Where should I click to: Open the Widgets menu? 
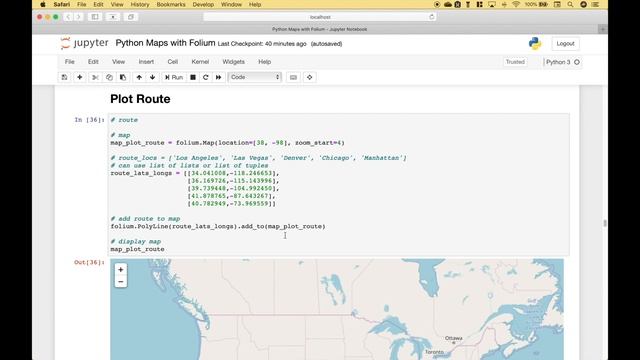click(x=233, y=62)
